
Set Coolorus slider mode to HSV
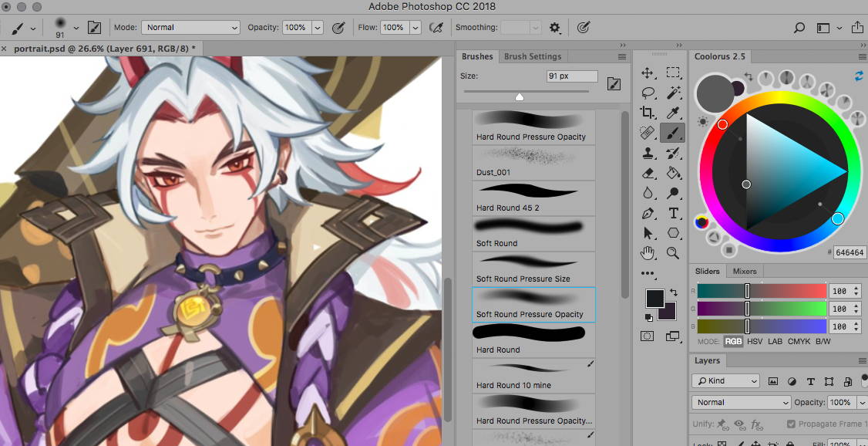coord(755,341)
